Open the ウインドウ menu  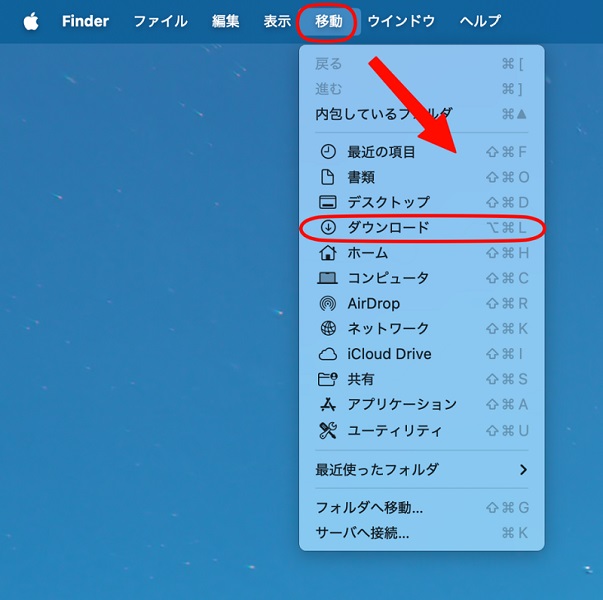[x=401, y=21]
